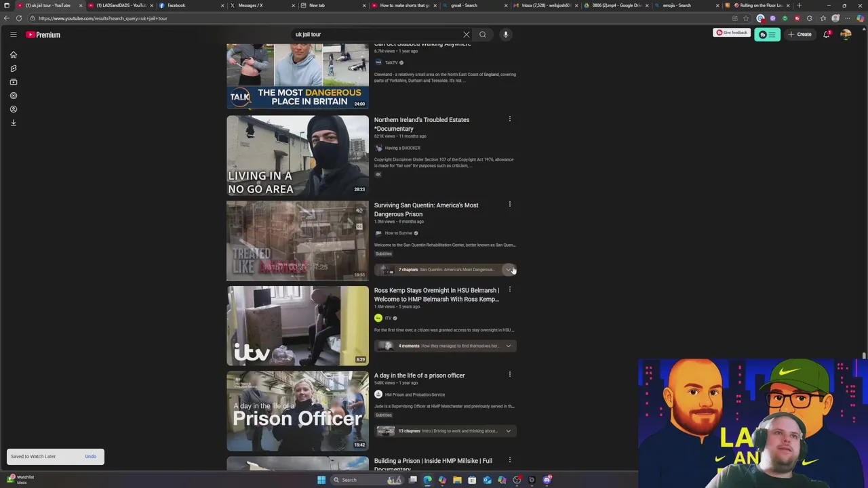This screenshot has width=868, height=488.
Task: Reload the page
Action: pyautogui.click(x=19, y=18)
